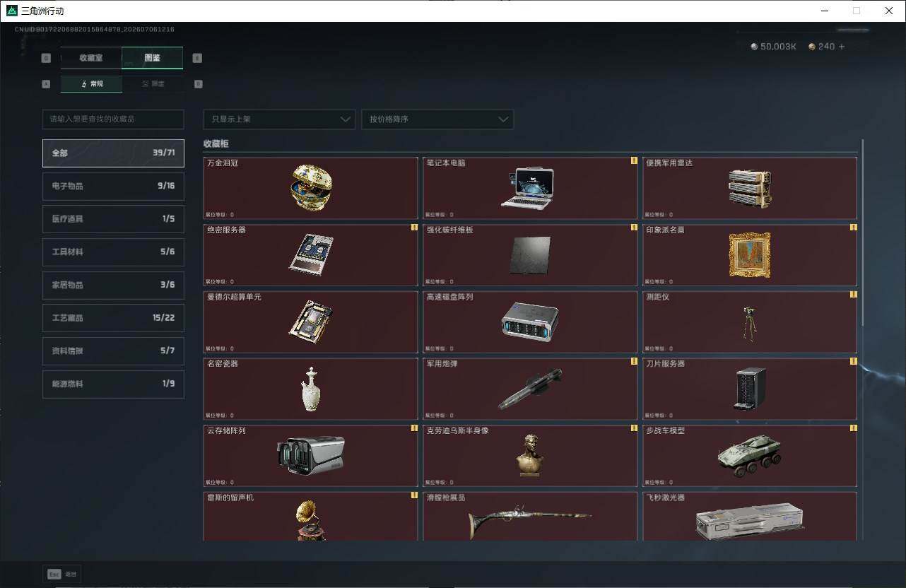The image size is (906, 588).
Task: Click the collection list vertical scrollbar
Action: pyautogui.click(x=862, y=233)
